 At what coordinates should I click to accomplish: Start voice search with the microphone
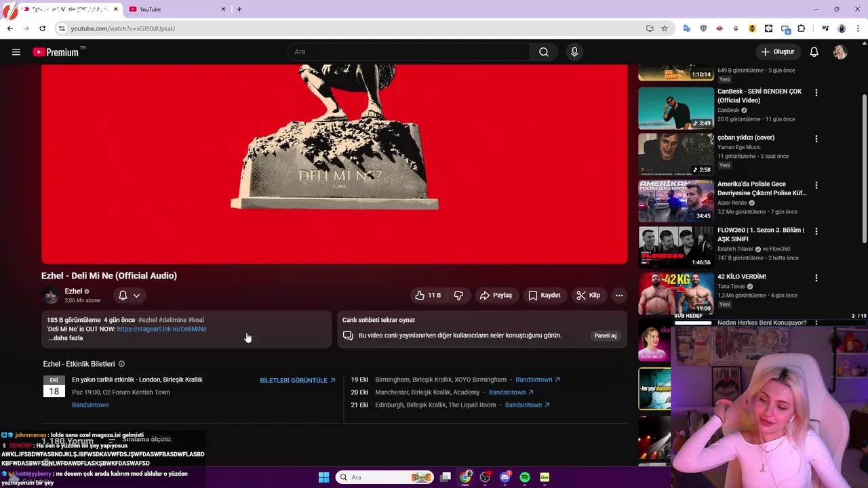point(574,52)
